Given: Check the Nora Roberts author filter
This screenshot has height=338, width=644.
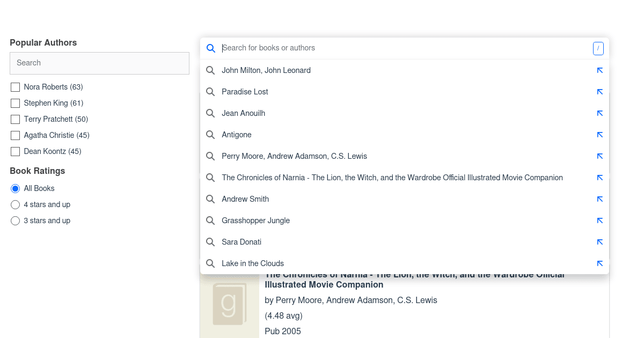Looking at the screenshot, I should tap(15, 87).
